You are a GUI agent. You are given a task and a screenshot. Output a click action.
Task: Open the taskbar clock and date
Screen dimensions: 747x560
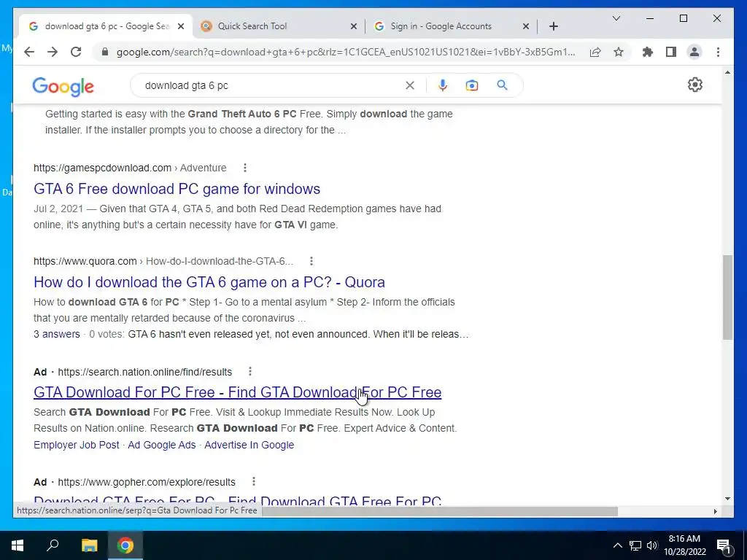[x=684, y=545]
